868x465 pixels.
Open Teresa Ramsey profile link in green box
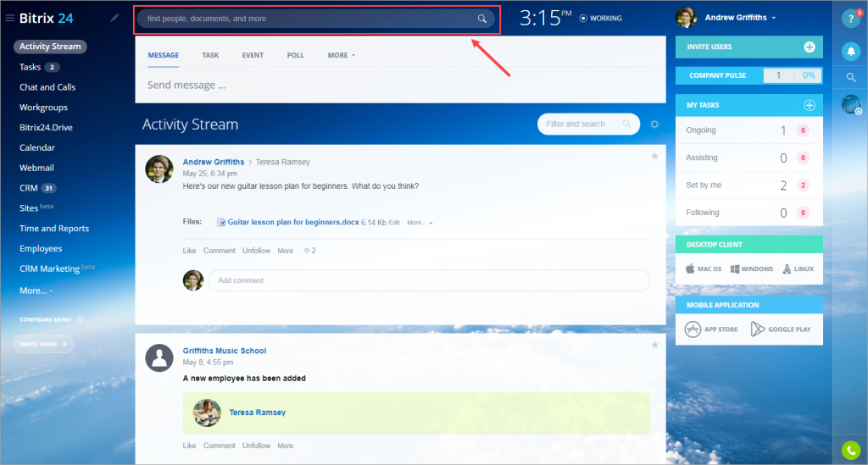click(258, 412)
